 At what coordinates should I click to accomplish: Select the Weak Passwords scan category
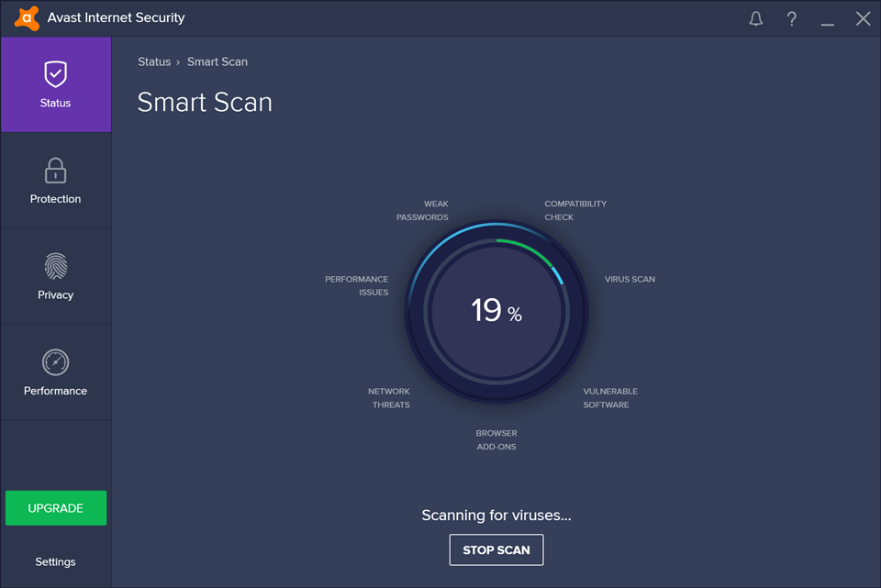point(423,210)
